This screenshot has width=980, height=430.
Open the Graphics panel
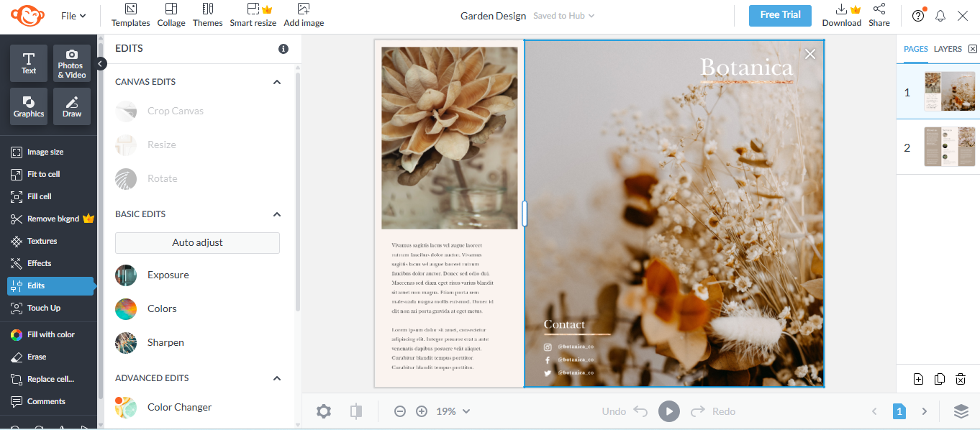[x=28, y=106]
